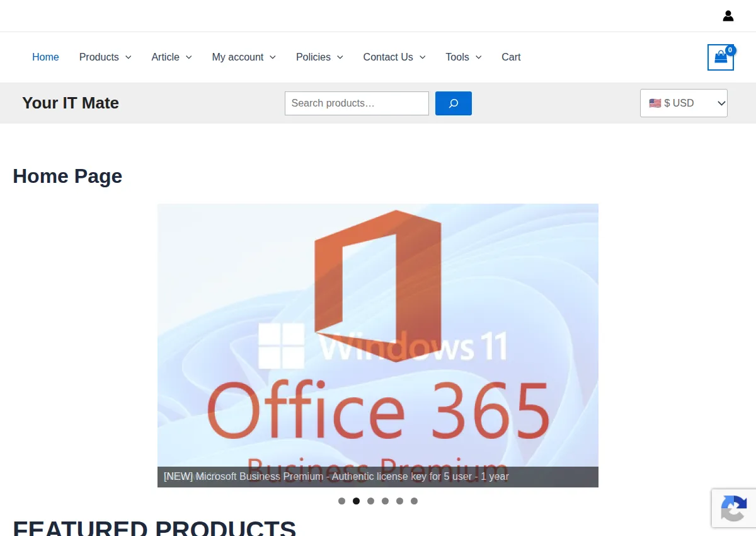
Task: Select the first slider dot
Action: click(341, 501)
